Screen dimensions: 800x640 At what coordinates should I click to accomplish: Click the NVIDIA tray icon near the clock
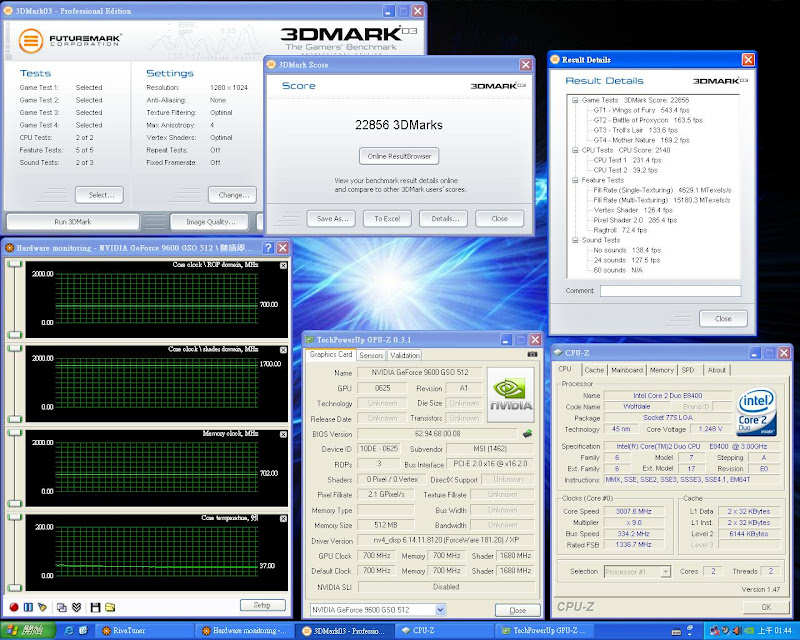click(749, 631)
